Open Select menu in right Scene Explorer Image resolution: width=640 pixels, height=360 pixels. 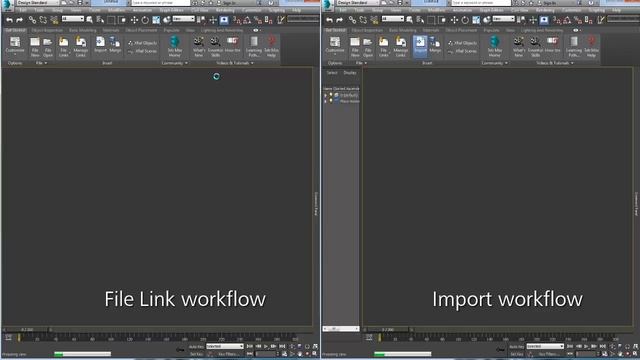332,73
